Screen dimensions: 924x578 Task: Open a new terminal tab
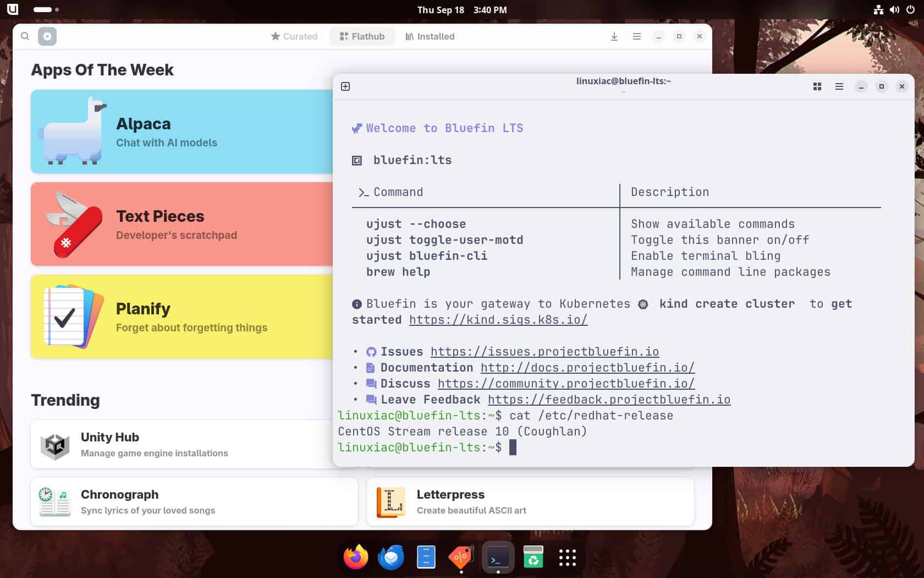pyautogui.click(x=345, y=86)
